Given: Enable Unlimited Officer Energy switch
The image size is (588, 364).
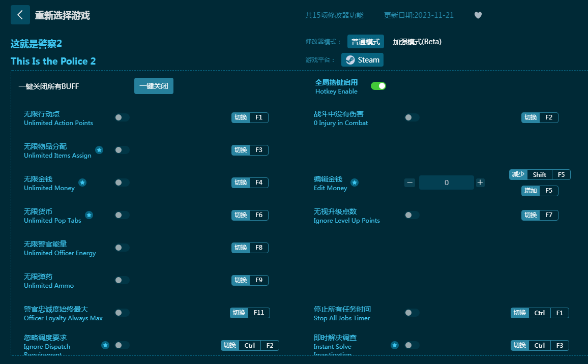Looking at the screenshot, I should pos(122,248).
